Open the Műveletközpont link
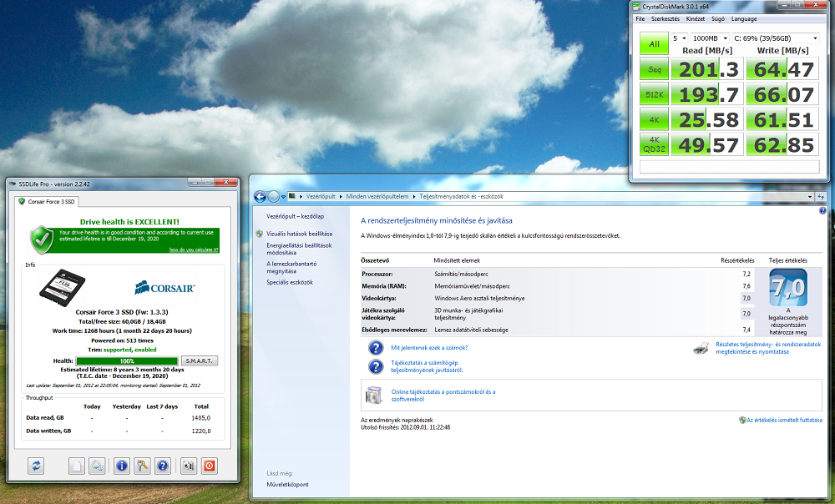Screen dimensions: 835x504 pyautogui.click(x=287, y=485)
